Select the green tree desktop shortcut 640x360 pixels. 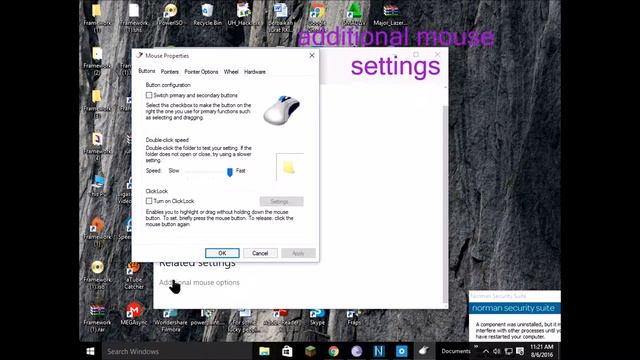point(354,14)
